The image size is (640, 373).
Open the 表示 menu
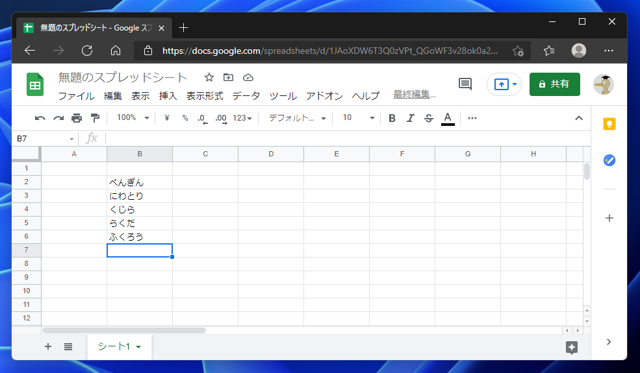coord(140,96)
